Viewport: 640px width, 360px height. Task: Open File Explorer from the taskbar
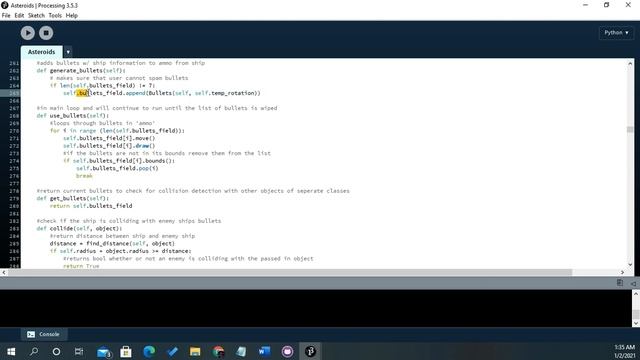195,351
